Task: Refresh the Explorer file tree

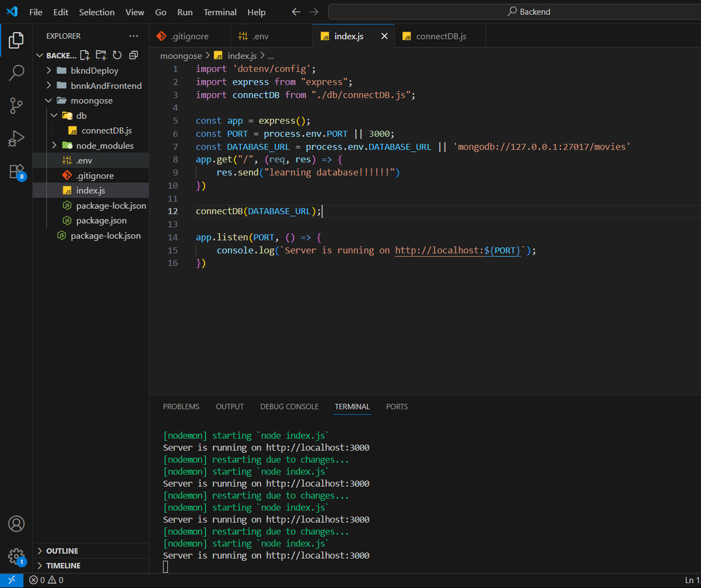Action: pyautogui.click(x=117, y=55)
